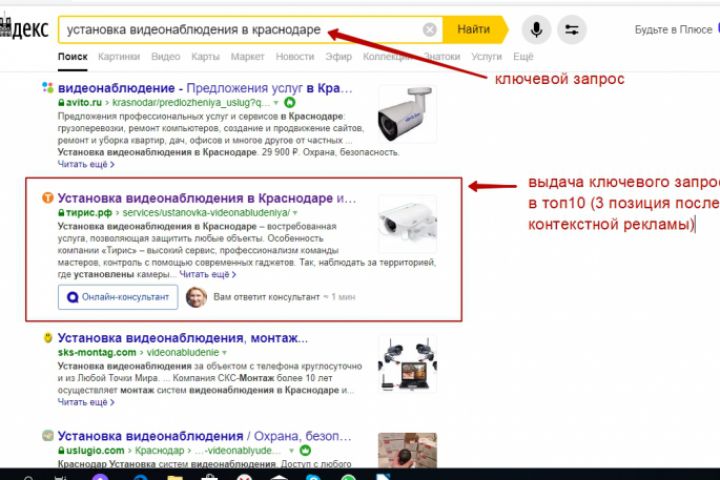
Task: Open the Онлайн-консультант chat button
Action: click(118, 297)
